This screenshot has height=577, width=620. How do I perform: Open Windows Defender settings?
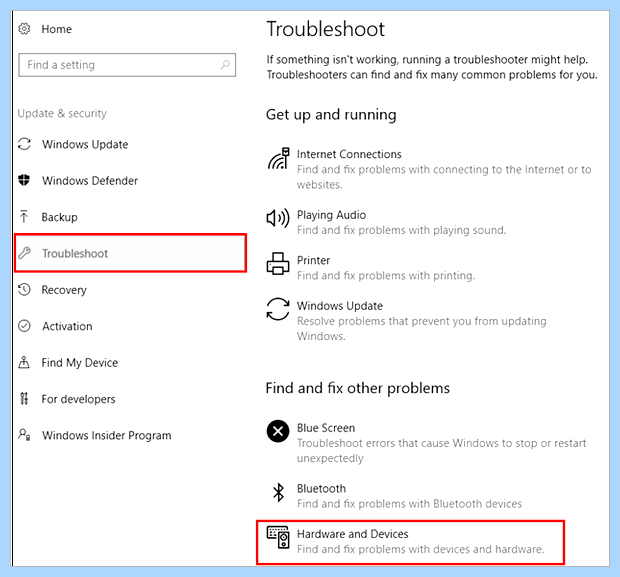(x=90, y=181)
